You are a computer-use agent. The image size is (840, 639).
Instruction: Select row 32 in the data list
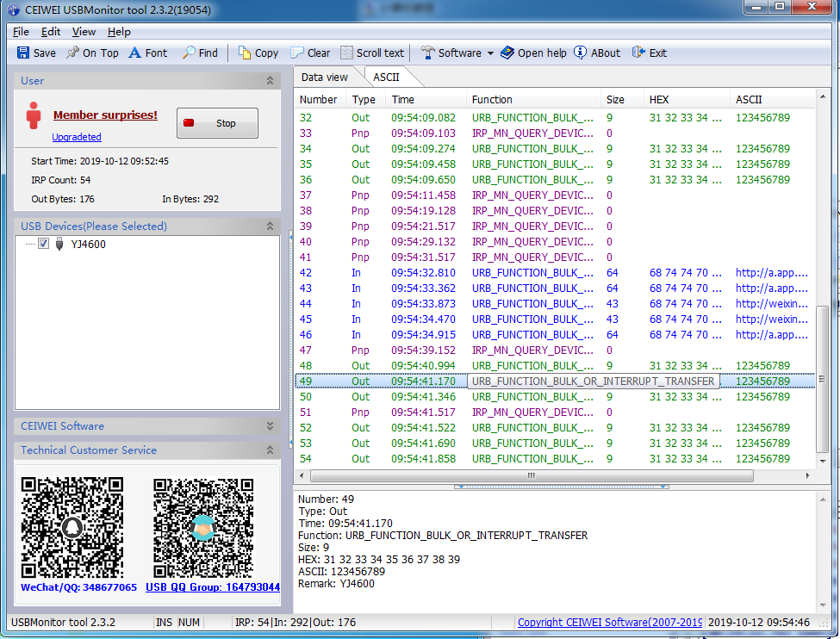tap(555, 118)
